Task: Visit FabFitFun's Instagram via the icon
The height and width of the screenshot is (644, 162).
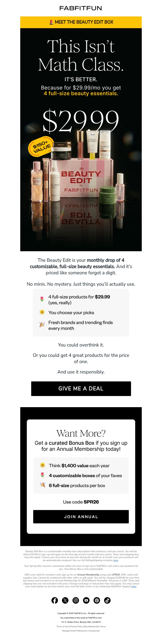Action: click(x=76, y=600)
